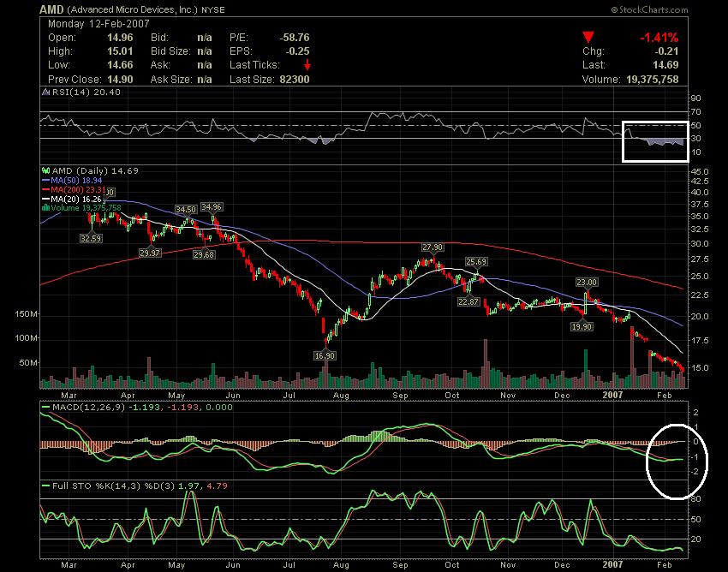Click the 'MA(200) 23.31' legend entry
Viewport: 728px width, 572px height.
pos(79,189)
